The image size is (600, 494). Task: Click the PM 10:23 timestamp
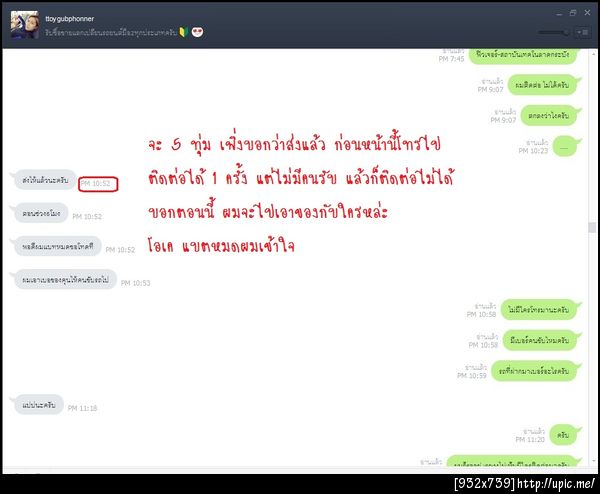[533, 151]
